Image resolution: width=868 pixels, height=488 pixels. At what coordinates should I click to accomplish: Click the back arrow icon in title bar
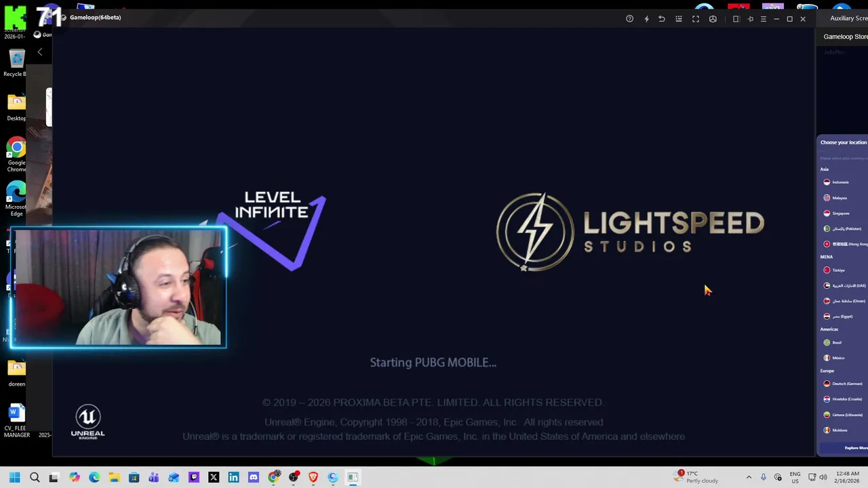point(662,19)
